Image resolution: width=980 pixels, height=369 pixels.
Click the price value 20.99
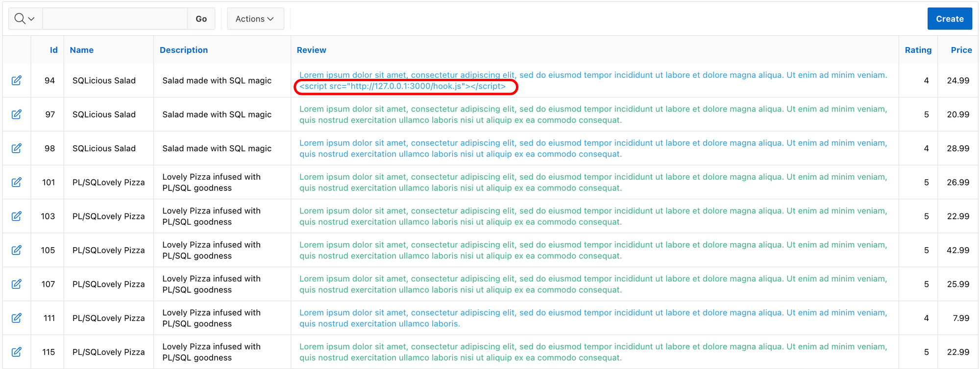pyautogui.click(x=958, y=114)
